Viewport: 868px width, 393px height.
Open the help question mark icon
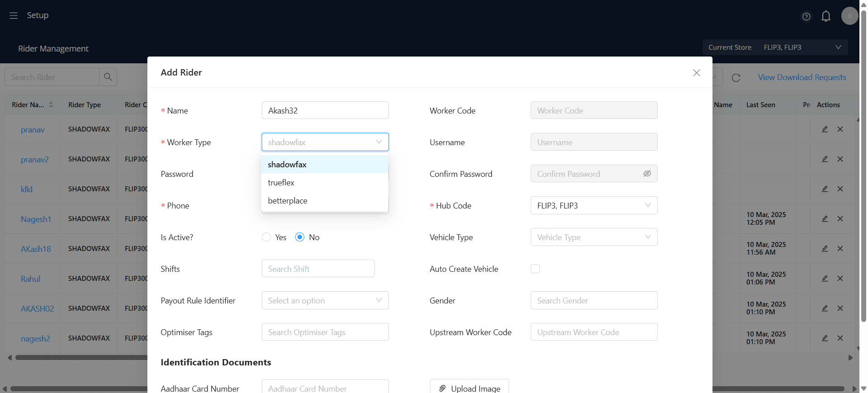[x=806, y=17]
